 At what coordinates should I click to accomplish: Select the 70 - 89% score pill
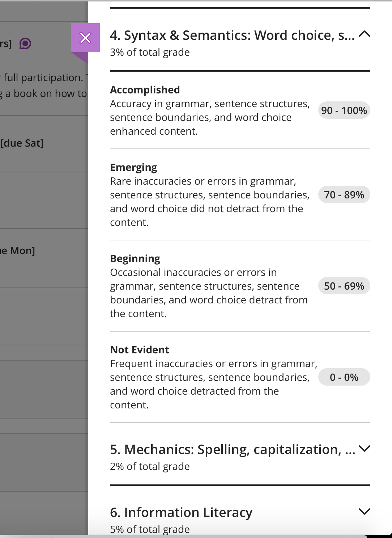click(x=344, y=195)
